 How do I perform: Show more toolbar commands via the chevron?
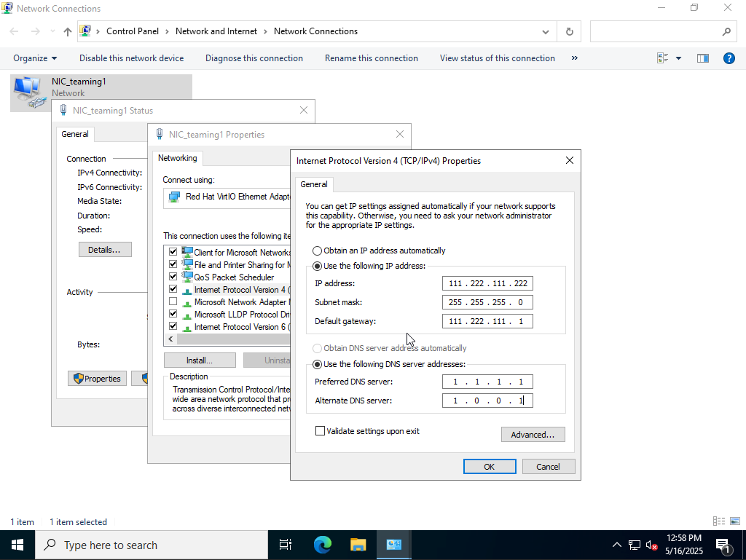coord(575,58)
